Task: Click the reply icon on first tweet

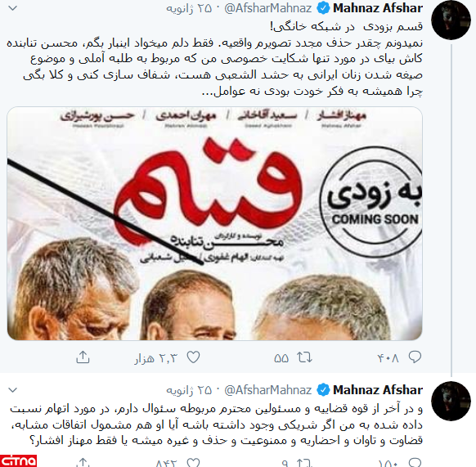Action: tap(415, 357)
